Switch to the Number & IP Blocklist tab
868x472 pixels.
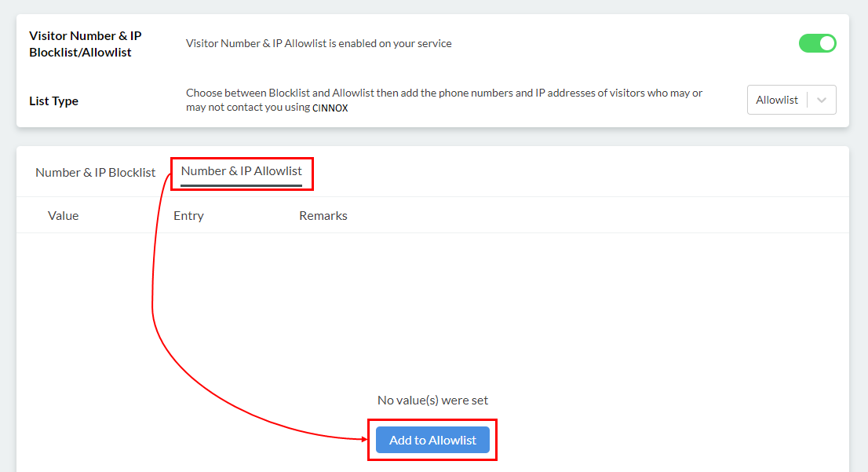click(x=95, y=172)
